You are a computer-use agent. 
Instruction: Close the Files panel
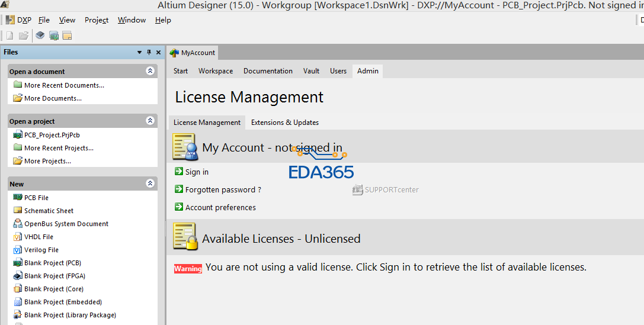[x=158, y=52]
